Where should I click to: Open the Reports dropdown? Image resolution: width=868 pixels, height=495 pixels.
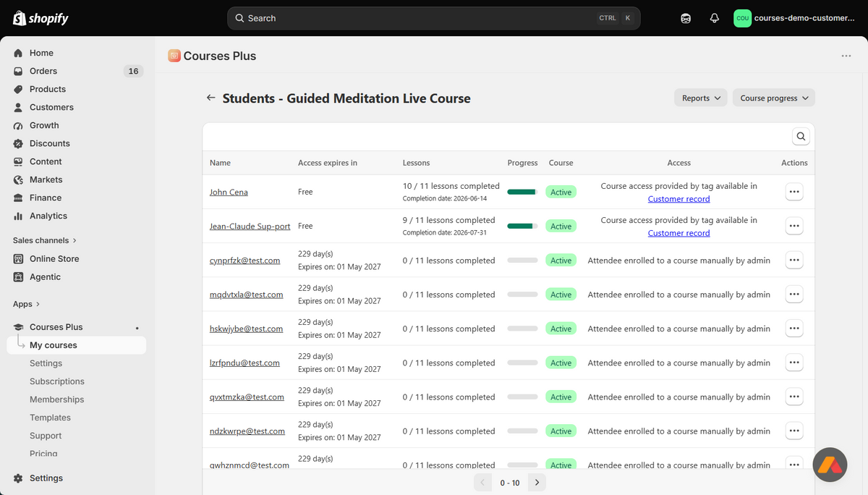pyautogui.click(x=701, y=98)
